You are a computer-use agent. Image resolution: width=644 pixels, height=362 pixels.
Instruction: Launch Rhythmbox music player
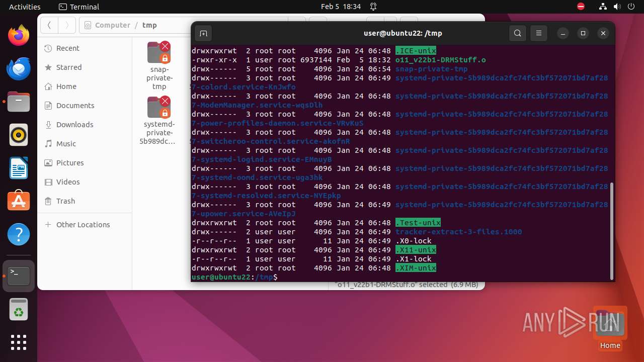(x=19, y=135)
